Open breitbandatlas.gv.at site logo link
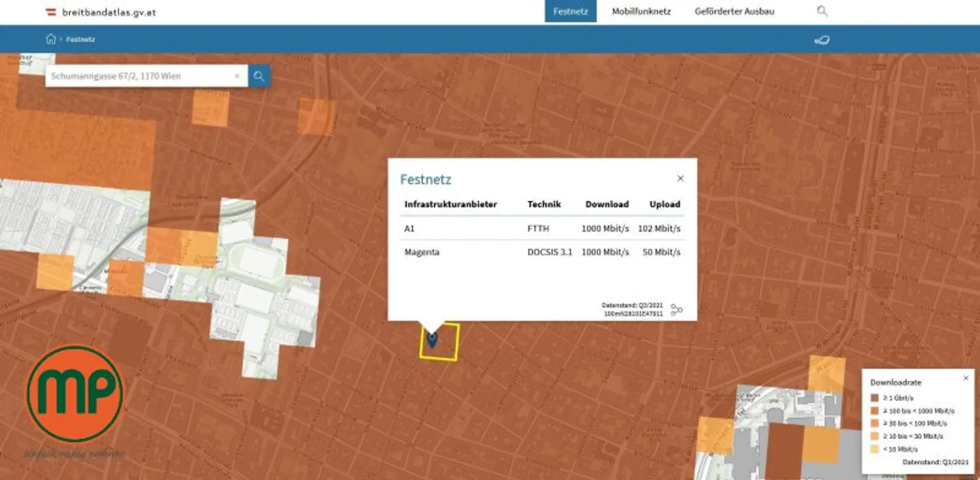This screenshot has width=980, height=480. pyautogui.click(x=101, y=12)
